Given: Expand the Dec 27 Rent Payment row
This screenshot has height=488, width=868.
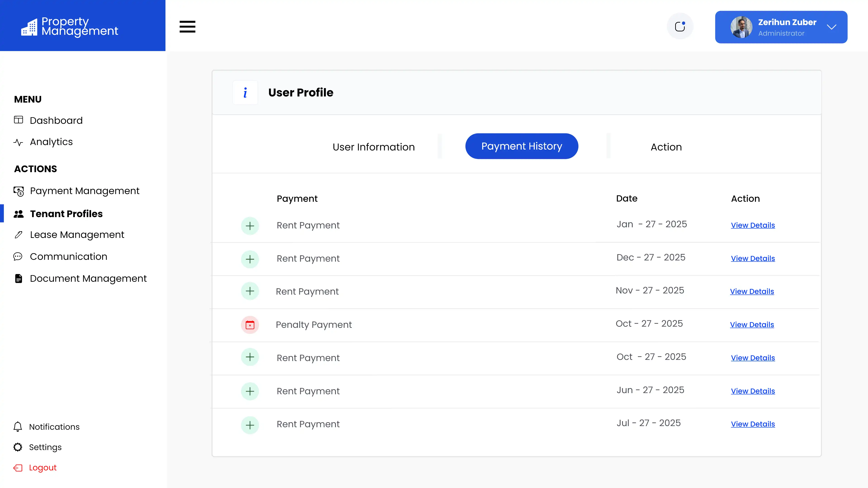Looking at the screenshot, I should point(250,259).
